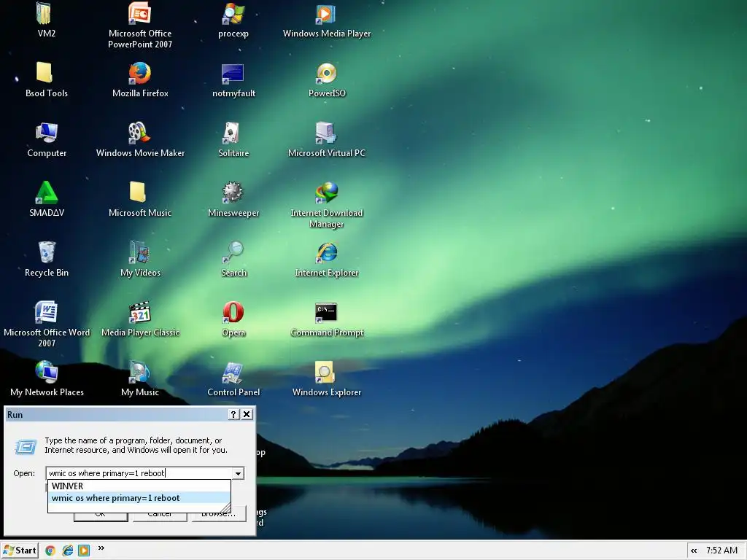
Task: Click the Cancel button in Run dialog
Action: 160,516
